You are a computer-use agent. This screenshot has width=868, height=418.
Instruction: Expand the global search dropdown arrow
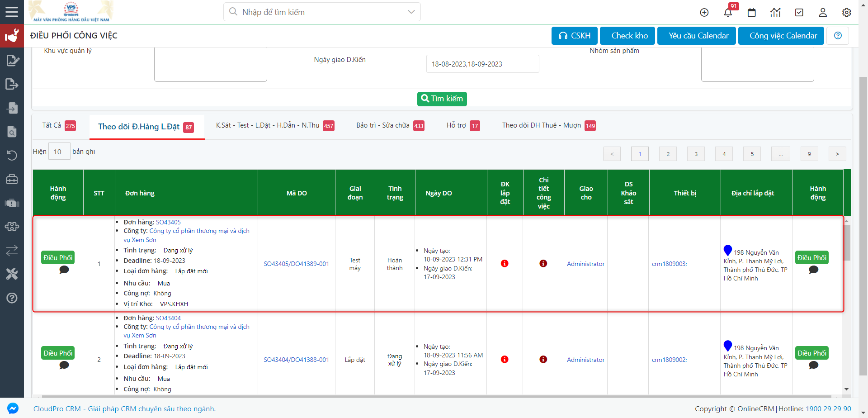click(411, 12)
